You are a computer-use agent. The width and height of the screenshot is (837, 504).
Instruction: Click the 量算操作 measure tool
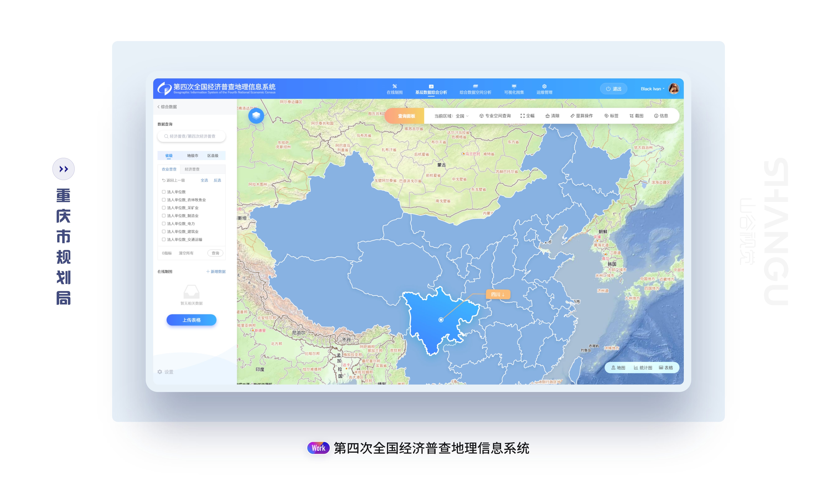(x=582, y=116)
